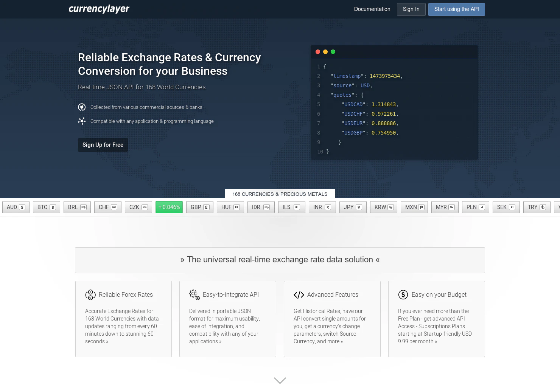Click the Advanced Features code brackets icon
The width and height of the screenshot is (560, 392).
(x=299, y=295)
